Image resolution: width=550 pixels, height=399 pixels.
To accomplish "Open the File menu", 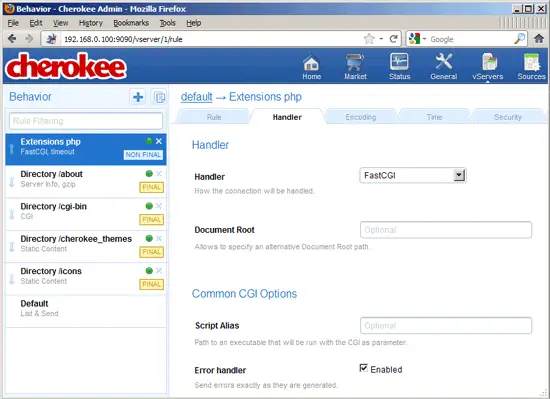I will click(13, 23).
